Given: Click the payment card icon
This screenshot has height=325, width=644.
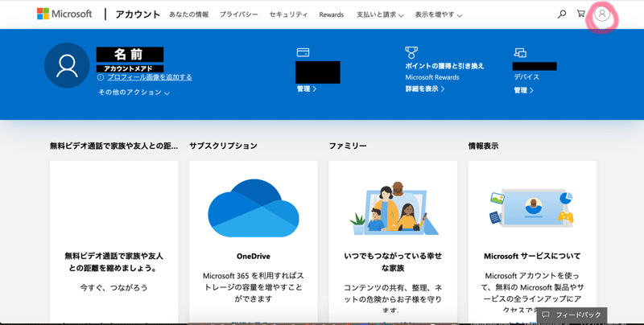Looking at the screenshot, I should click(303, 52).
